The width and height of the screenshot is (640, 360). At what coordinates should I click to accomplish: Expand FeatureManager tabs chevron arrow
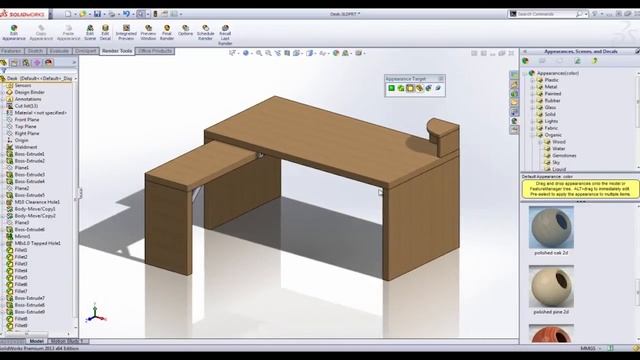click(74, 62)
